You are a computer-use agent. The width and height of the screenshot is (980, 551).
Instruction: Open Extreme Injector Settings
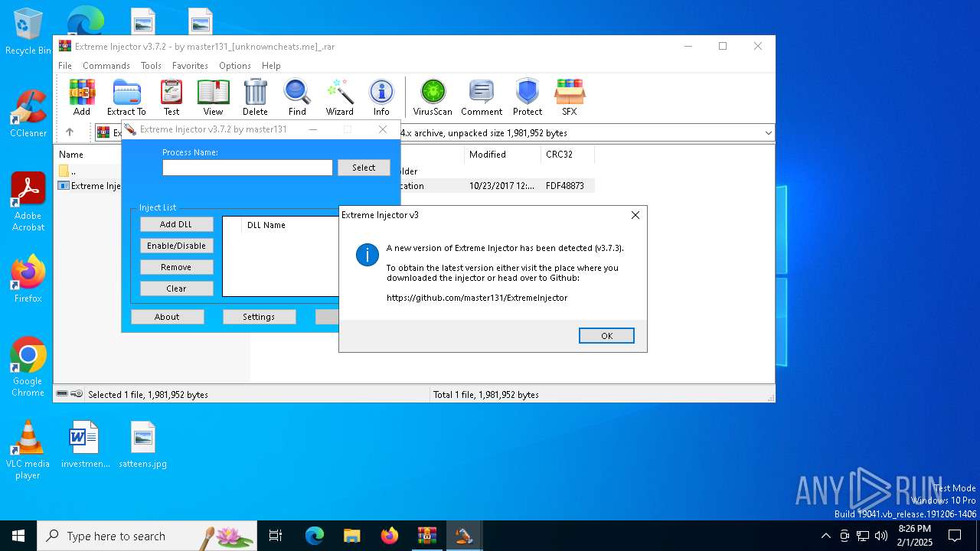tap(259, 317)
